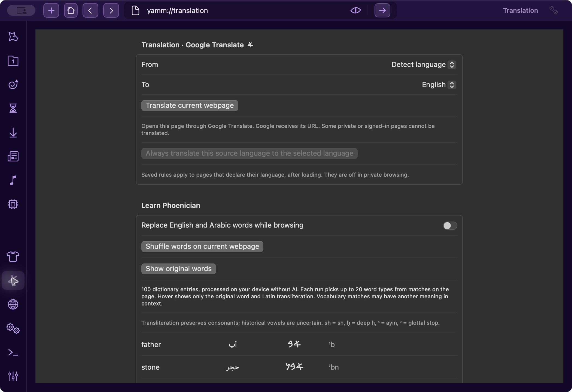Screen dimensions: 572x392
Task: Open a new tab with the plus button
Action: click(51, 11)
